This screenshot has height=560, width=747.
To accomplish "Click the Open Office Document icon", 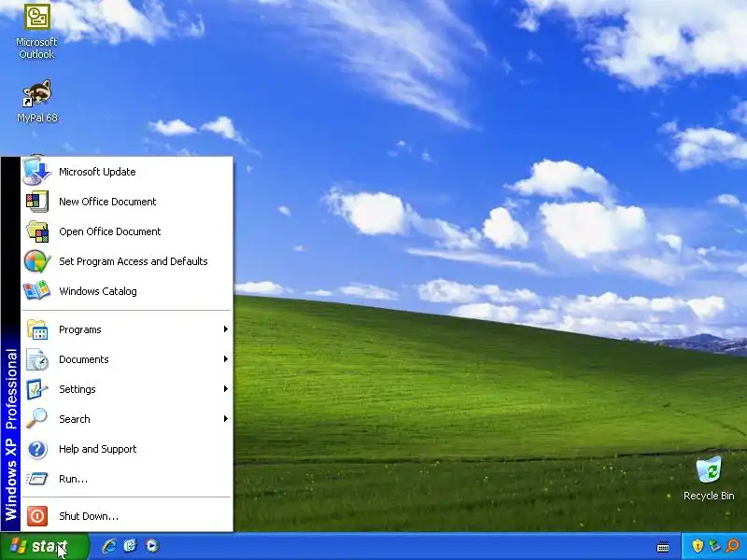I will 36,231.
